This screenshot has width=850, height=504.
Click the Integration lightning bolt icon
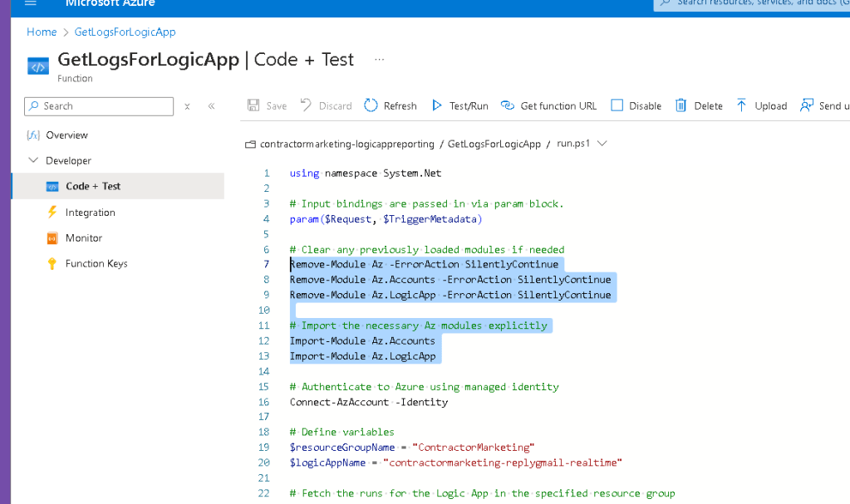(52, 212)
